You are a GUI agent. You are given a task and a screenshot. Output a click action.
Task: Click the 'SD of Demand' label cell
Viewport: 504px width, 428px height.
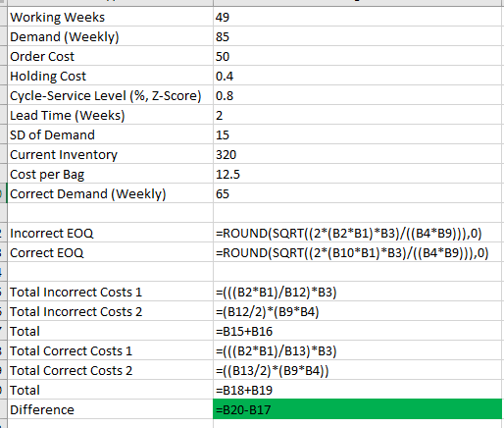pos(110,134)
